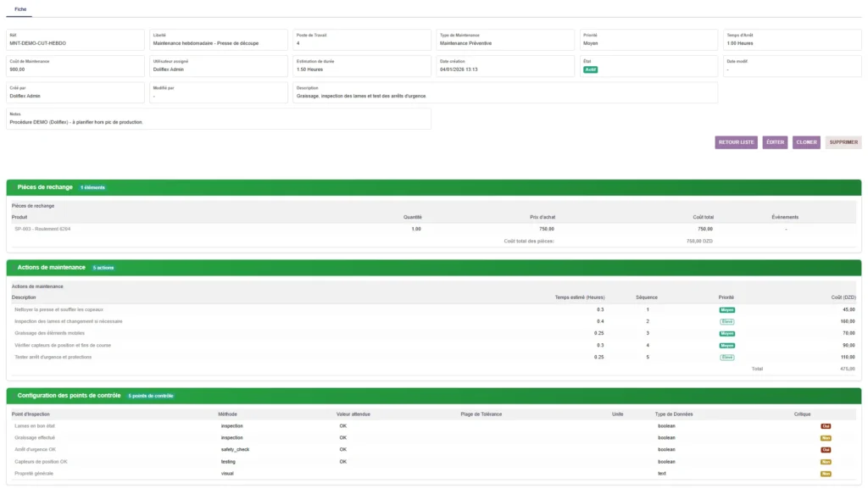Click Élevé priority badge for 'Tester arrêt d'urgence'
The width and height of the screenshot is (868, 489).
(x=726, y=358)
